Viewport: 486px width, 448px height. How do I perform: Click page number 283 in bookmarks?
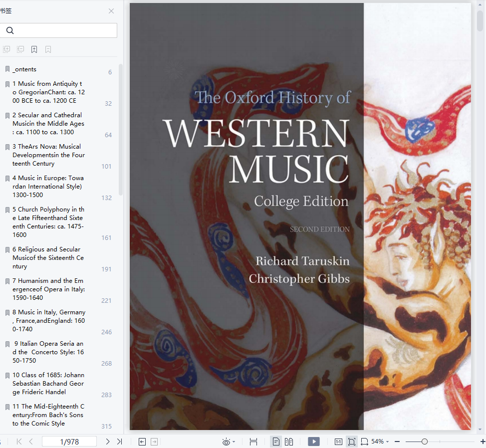[106, 395]
